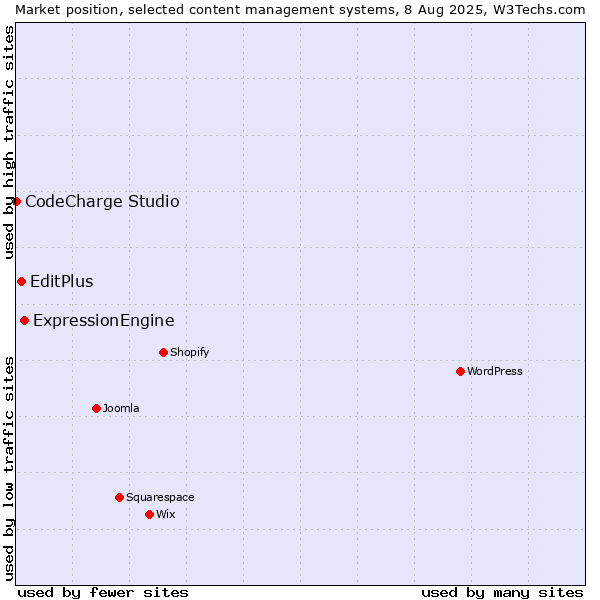Click the Shopify red data point
This screenshot has width=600, height=600.
163,352
